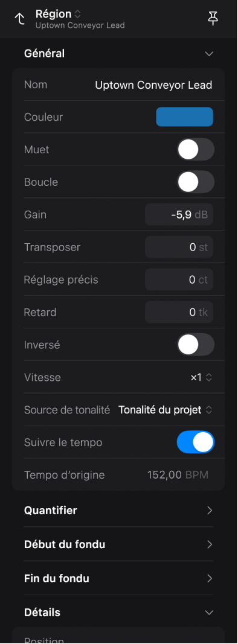Click the blue Couleur swatch

tap(185, 117)
